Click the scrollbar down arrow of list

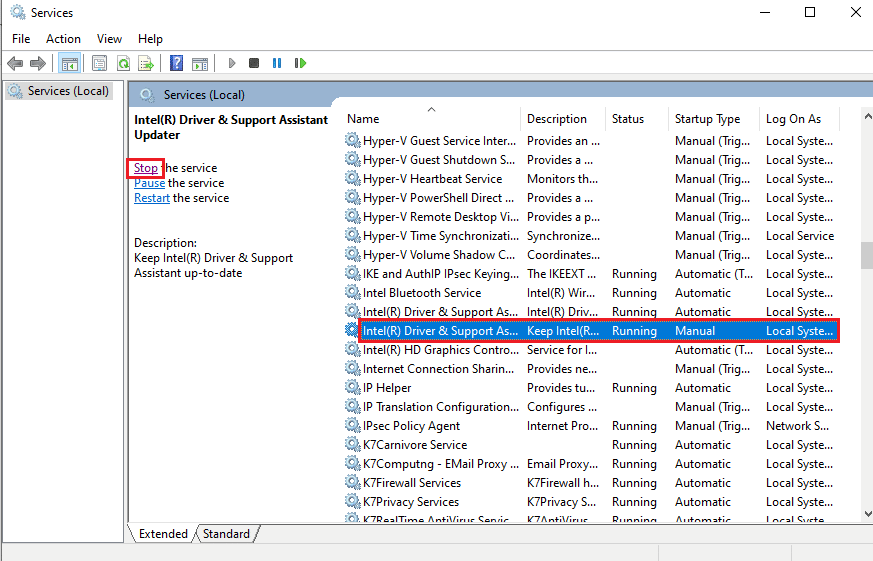867,513
